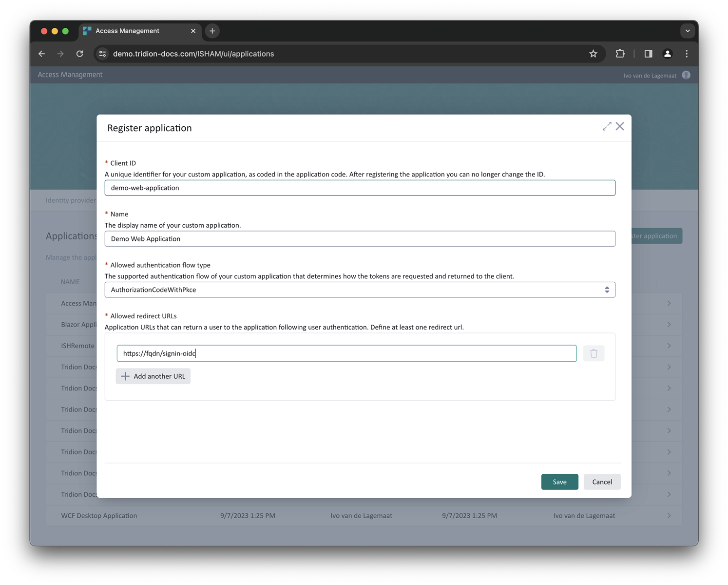Click macOS yellow minimize window button
This screenshot has height=585, width=728.
click(55, 31)
